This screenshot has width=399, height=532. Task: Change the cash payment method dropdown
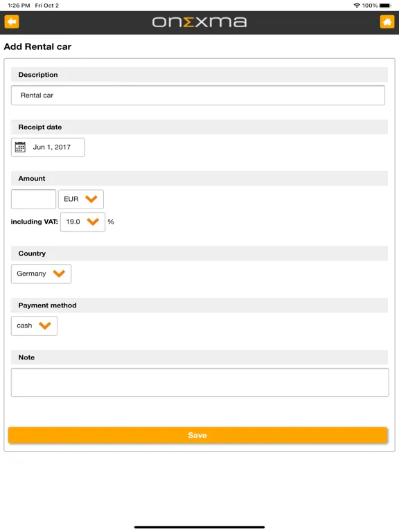click(34, 326)
